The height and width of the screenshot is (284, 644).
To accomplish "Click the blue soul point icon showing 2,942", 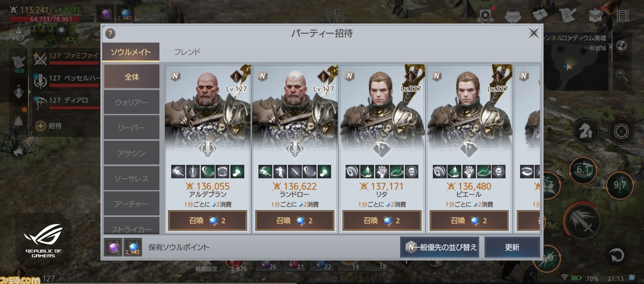I will [x=133, y=247].
